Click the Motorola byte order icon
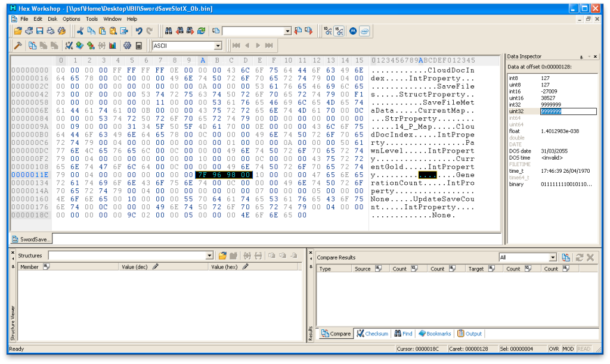The height and width of the screenshot is (364, 610). point(353,31)
